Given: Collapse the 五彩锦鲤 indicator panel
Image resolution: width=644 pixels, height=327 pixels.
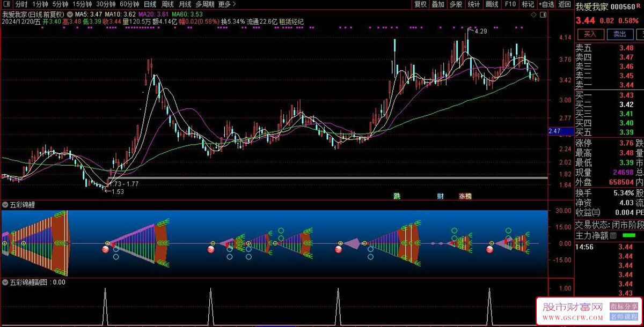Looking at the screenshot, I should tap(5, 204).
